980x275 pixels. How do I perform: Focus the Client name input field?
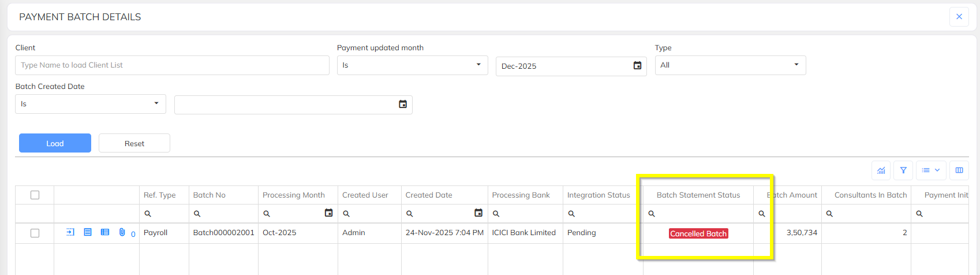click(x=172, y=65)
